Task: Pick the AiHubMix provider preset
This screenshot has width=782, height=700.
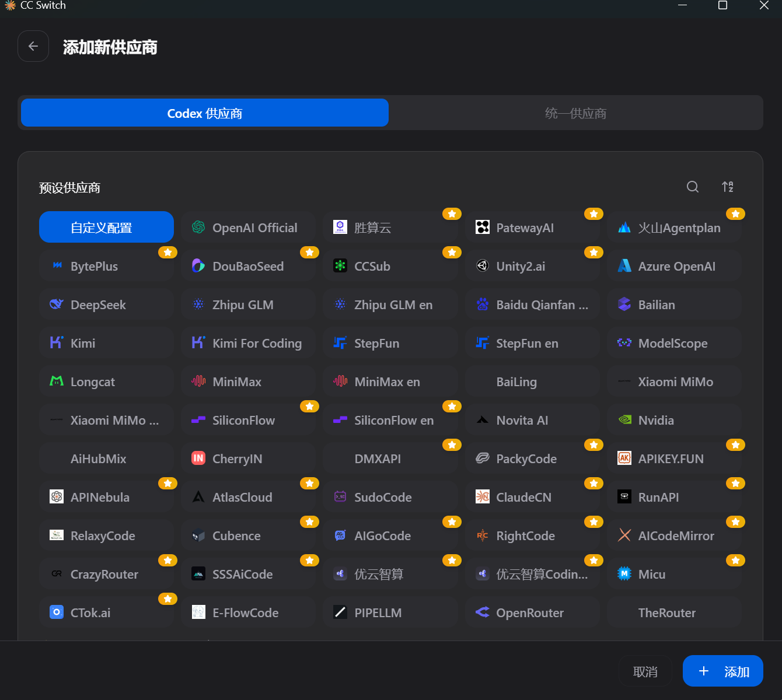Action: (x=106, y=458)
